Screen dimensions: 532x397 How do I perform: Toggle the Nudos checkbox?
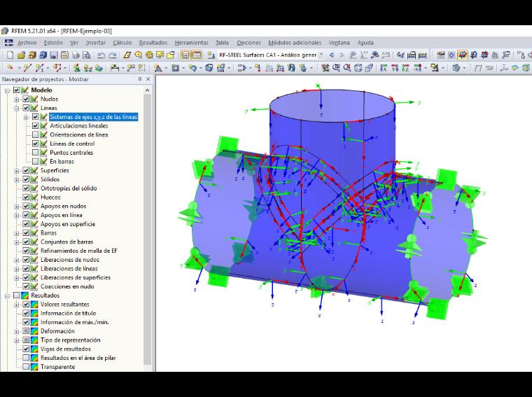tap(26, 99)
